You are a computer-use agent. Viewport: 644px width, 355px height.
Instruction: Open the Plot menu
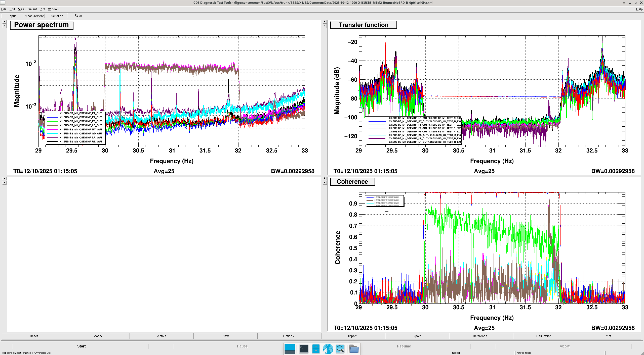click(42, 9)
